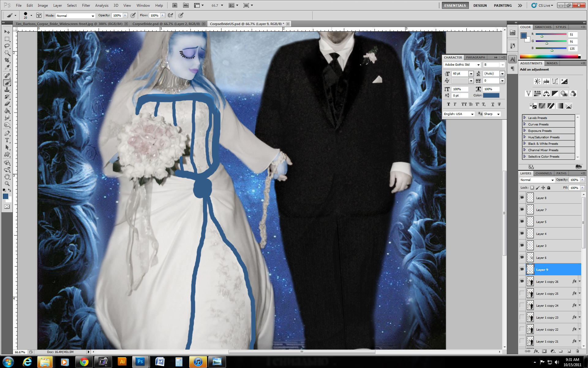Open the font family dropdown
The image size is (588, 368).
click(x=462, y=65)
